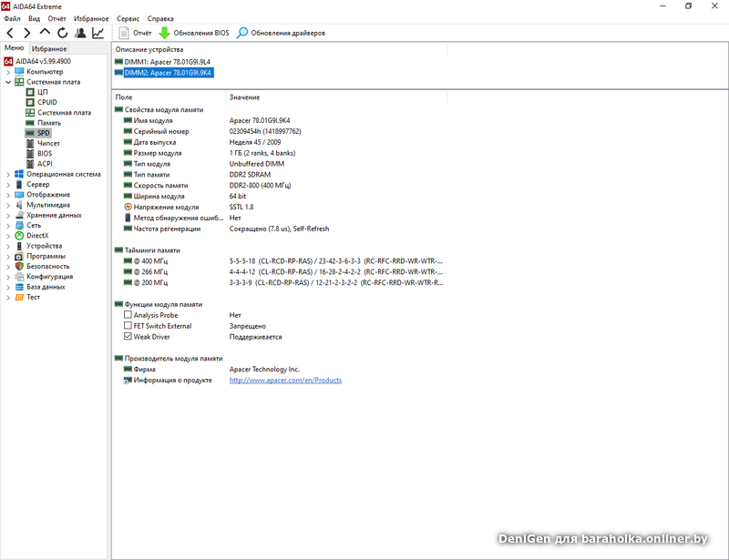Viewport: 729px width, 560px height.
Task: Open the Вид menu
Action: point(34,18)
